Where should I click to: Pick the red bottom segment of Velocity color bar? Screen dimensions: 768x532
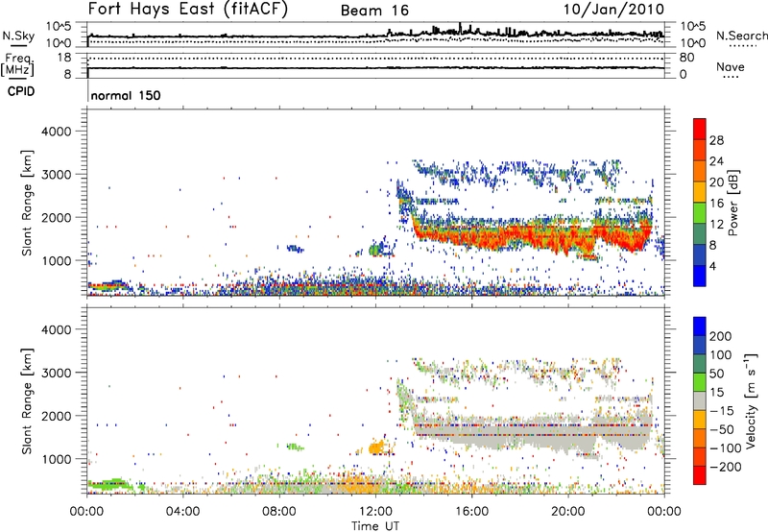click(700, 475)
